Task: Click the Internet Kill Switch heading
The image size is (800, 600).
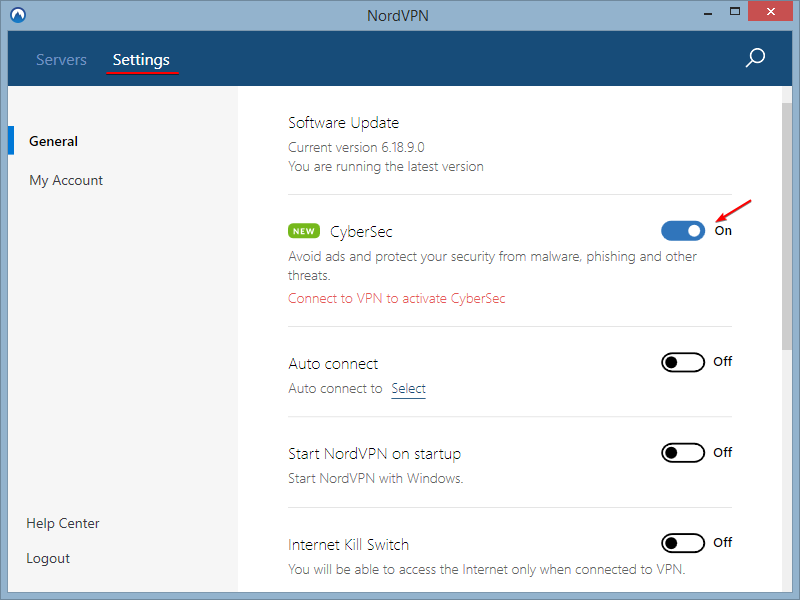Action: click(348, 545)
